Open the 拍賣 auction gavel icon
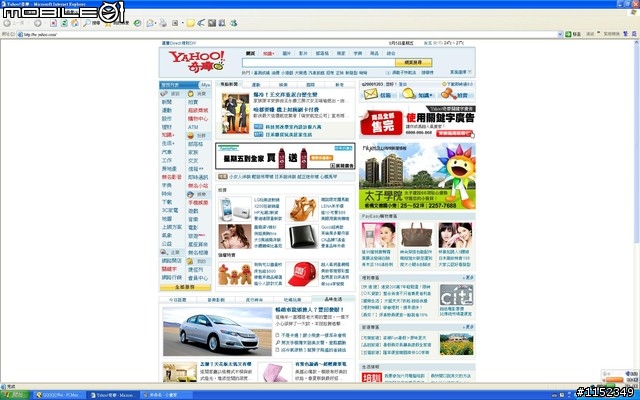Screen dimensions: 640x400 click(x=448, y=94)
